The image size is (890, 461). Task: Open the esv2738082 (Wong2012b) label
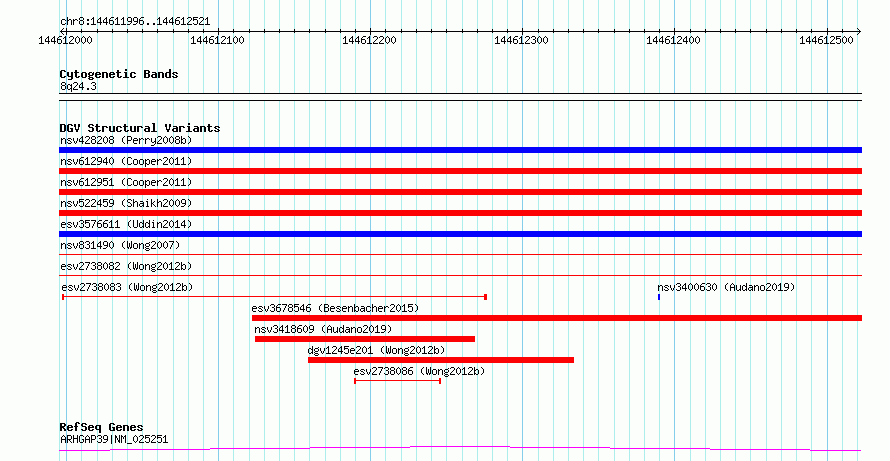126,266
